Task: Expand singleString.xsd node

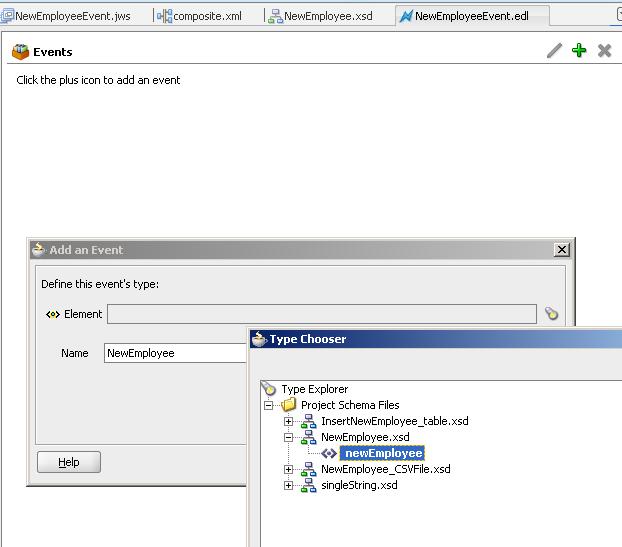Action: coord(288,486)
